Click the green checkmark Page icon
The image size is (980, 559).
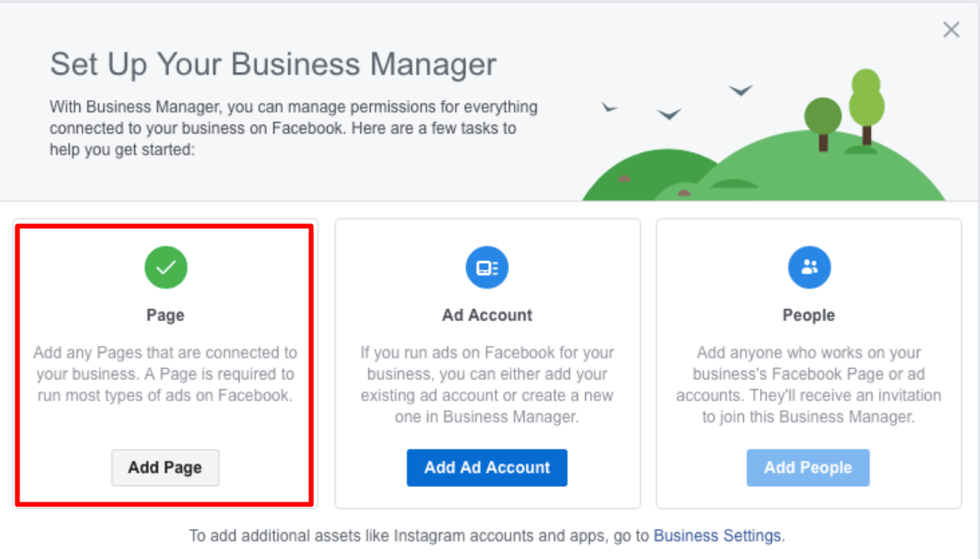tap(166, 267)
